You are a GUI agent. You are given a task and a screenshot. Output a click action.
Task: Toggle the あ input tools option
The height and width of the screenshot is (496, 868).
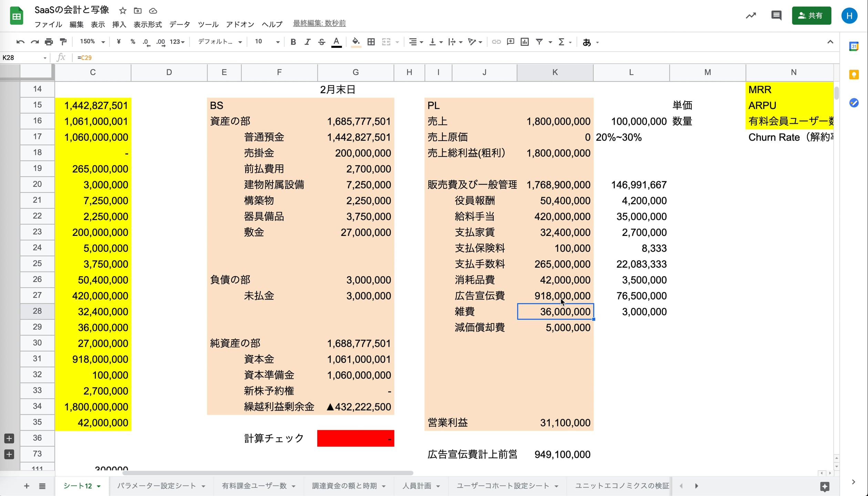(587, 42)
